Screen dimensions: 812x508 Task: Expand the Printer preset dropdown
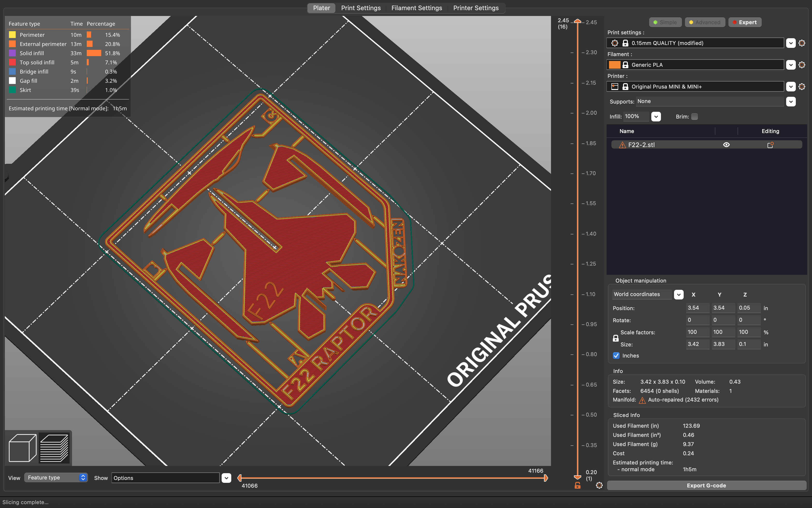click(x=791, y=87)
